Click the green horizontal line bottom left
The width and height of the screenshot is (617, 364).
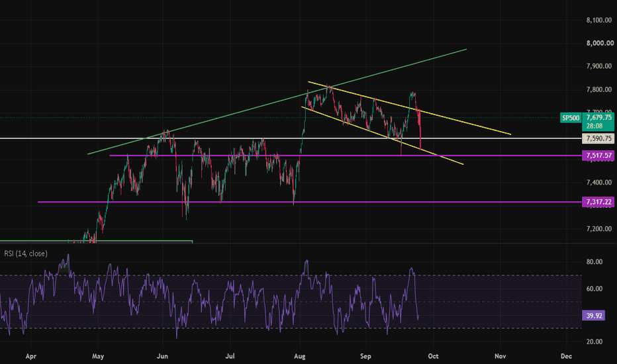[97, 240]
